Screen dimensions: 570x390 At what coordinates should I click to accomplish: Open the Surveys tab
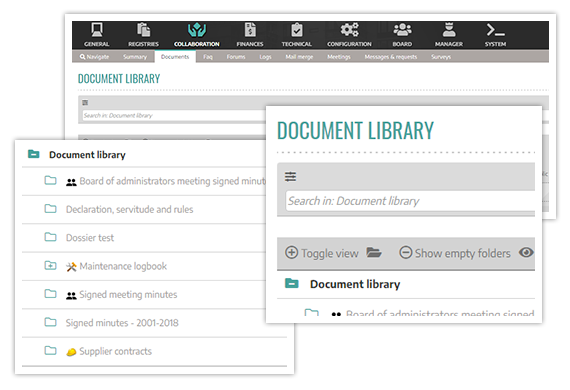(x=441, y=57)
